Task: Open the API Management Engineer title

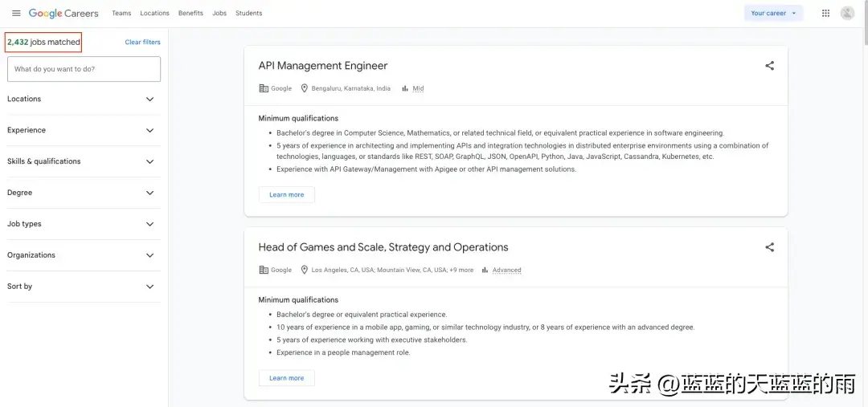Action: [323, 66]
